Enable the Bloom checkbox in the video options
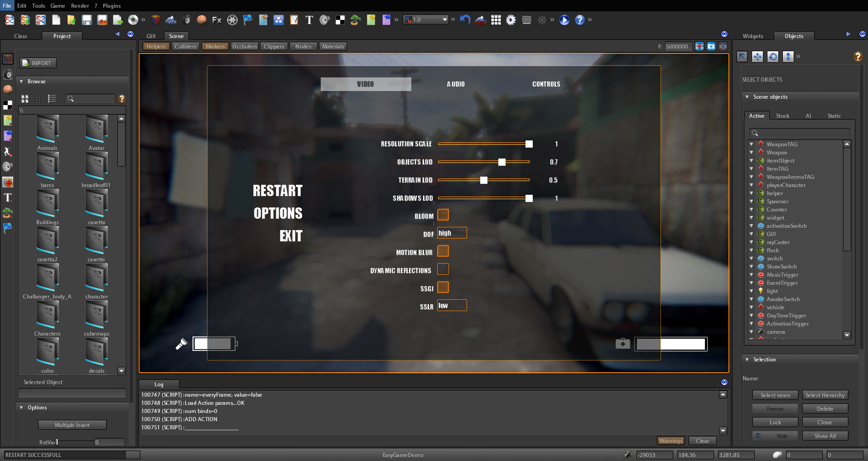The image size is (868, 461). tap(443, 214)
